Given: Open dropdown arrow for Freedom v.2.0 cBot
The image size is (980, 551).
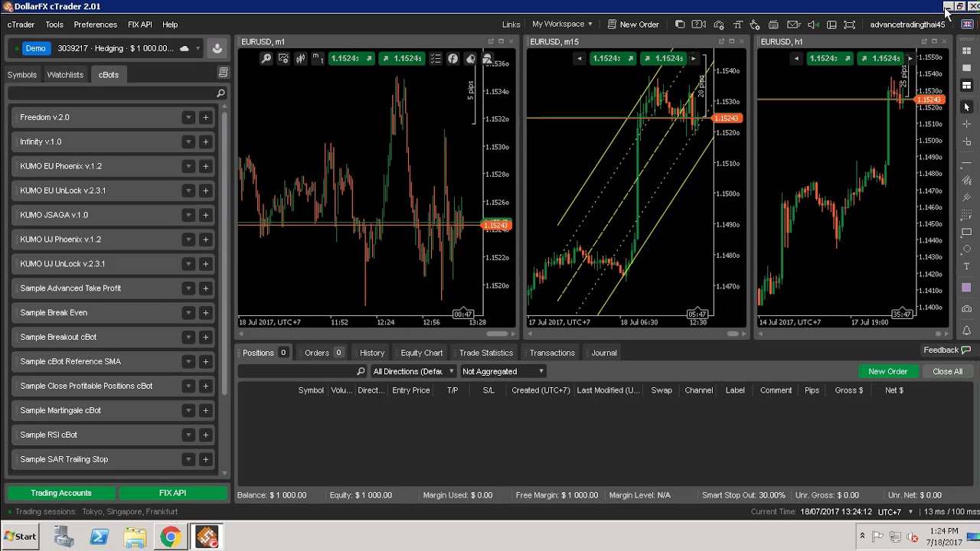Looking at the screenshot, I should click(188, 117).
